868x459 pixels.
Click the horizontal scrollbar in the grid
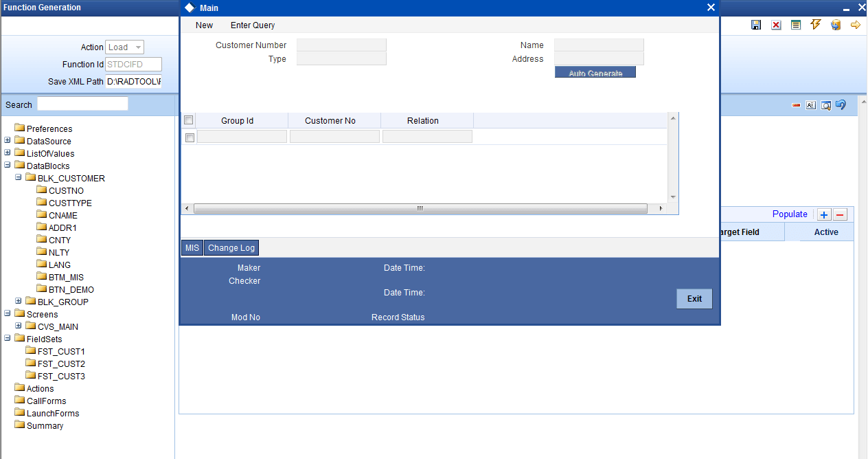point(420,208)
